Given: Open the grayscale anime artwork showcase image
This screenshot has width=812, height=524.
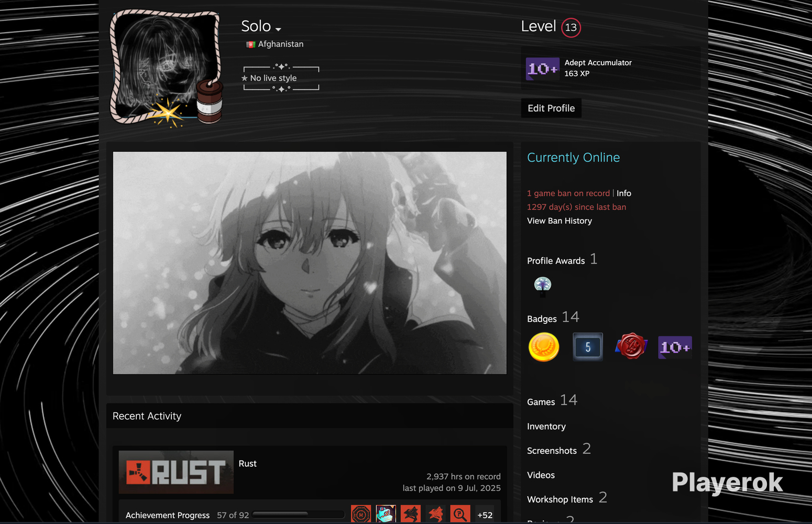Looking at the screenshot, I should point(310,263).
